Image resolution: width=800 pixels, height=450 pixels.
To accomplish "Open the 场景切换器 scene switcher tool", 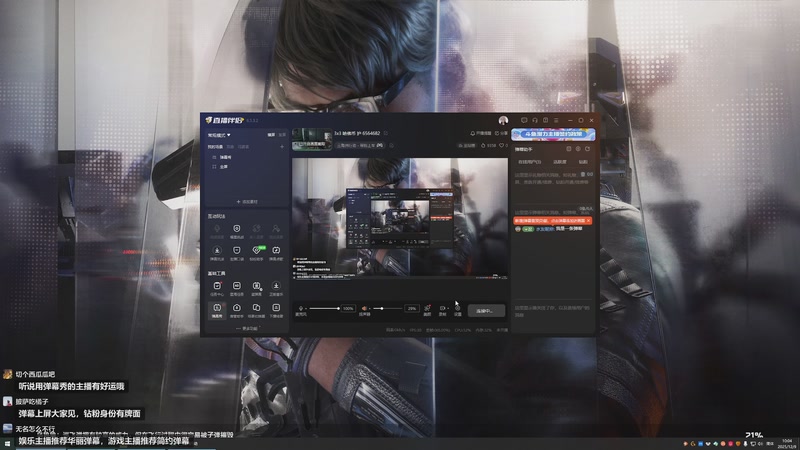I will coord(256,310).
